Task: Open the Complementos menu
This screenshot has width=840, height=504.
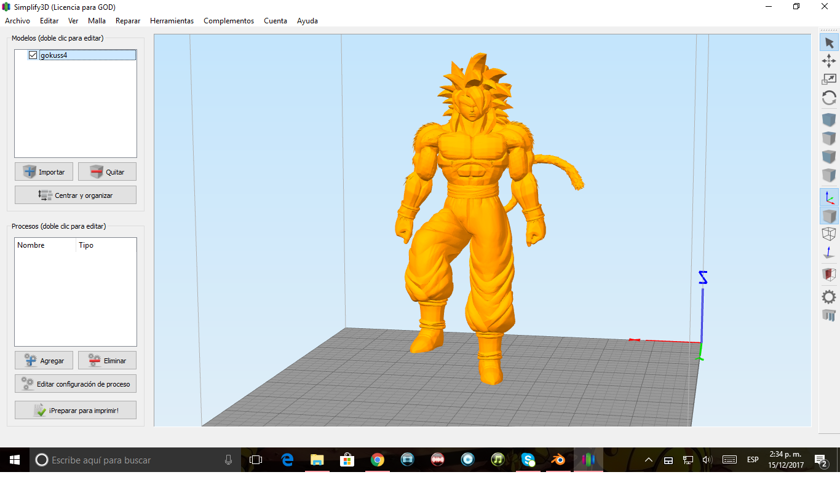Action: 229,21
